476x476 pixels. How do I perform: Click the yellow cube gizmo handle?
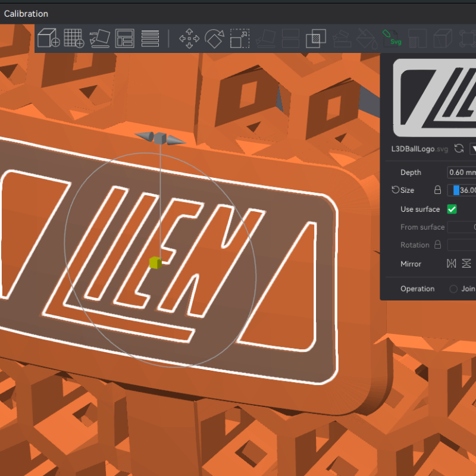pyautogui.click(x=155, y=263)
